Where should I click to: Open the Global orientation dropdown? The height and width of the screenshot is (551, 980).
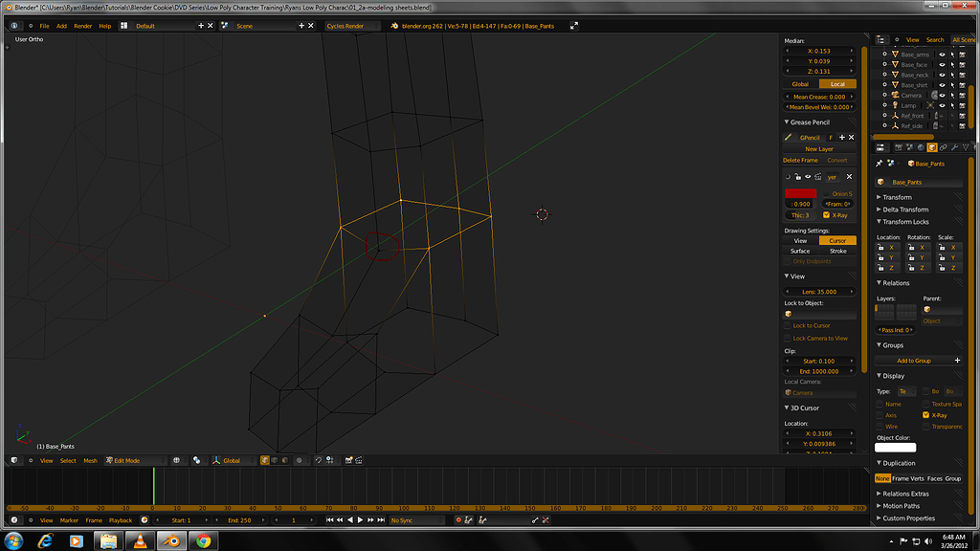(x=232, y=460)
